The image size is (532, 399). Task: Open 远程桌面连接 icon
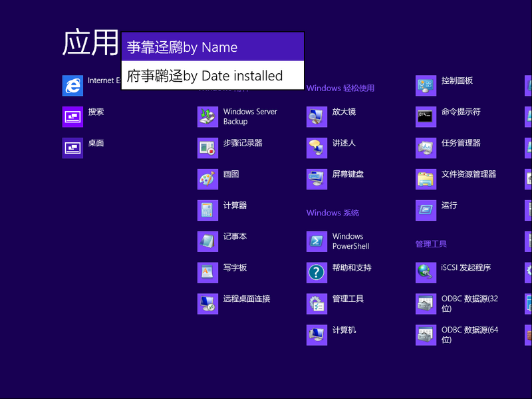tap(207, 304)
